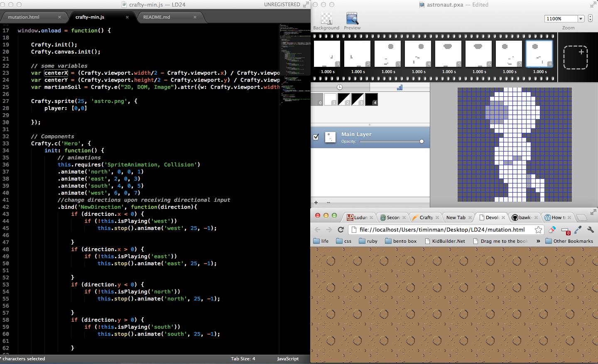
Task: Click the zoom stepper control
Action: pos(590,18)
